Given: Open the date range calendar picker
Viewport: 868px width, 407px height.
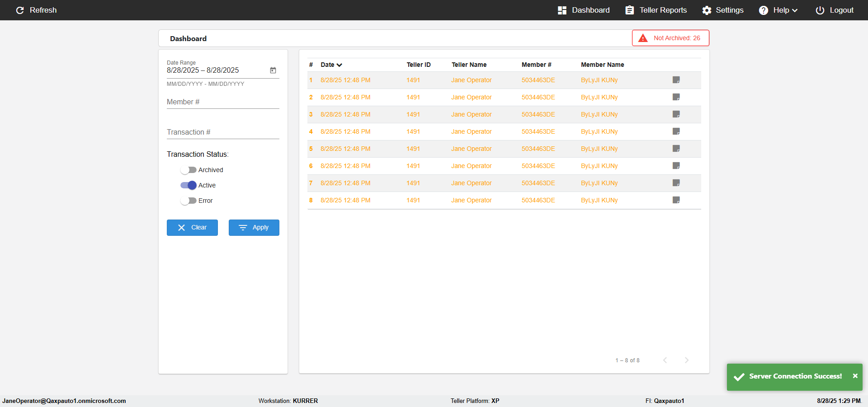Looking at the screenshot, I should 273,70.
